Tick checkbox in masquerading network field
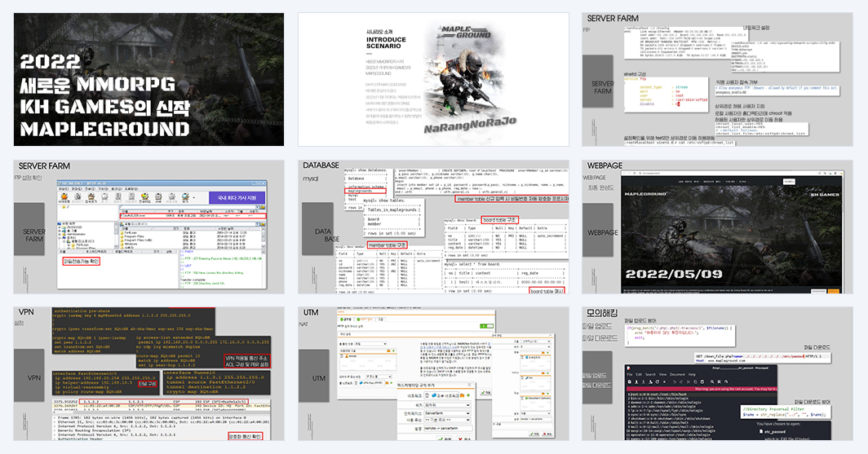868x454 pixels. click(427, 395)
